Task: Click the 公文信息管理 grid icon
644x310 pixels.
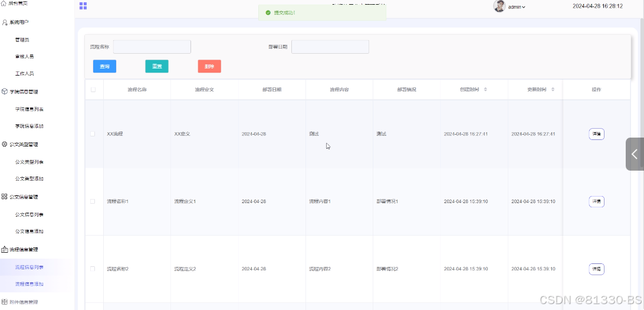Action: [5, 197]
